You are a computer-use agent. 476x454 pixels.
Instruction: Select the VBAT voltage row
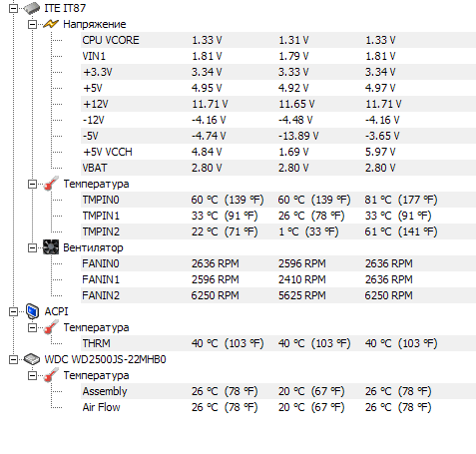(278, 168)
